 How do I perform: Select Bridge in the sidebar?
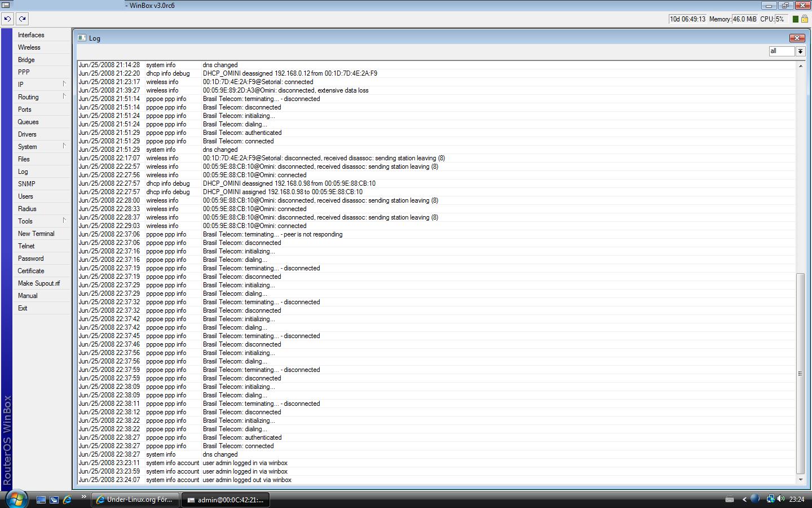42,60
